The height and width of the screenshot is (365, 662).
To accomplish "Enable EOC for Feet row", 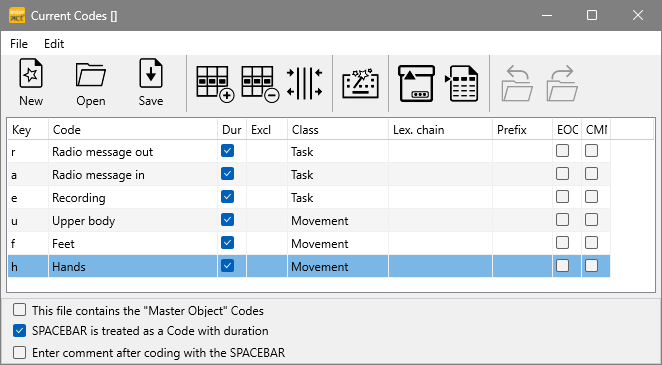I will pos(562,243).
